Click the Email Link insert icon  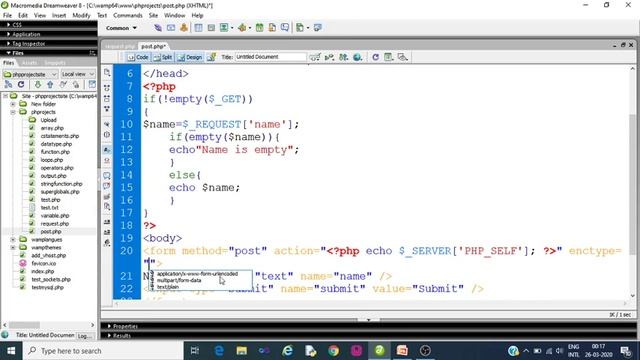click(171, 28)
